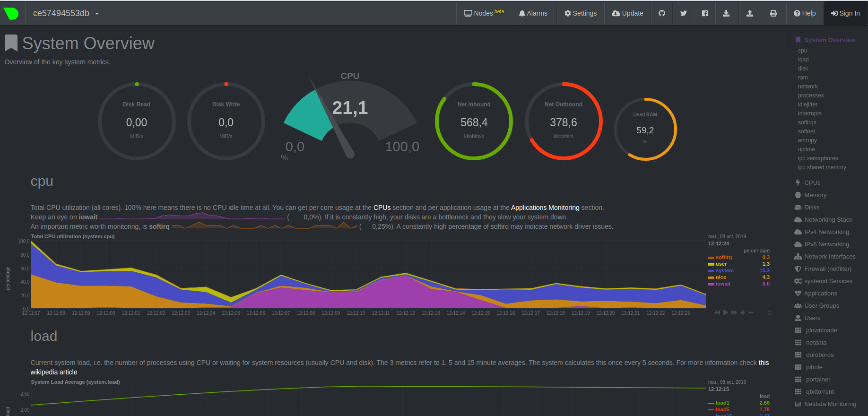Screen dimensions: 868x416
Task: Open the Settings menu item
Action: (581, 13)
